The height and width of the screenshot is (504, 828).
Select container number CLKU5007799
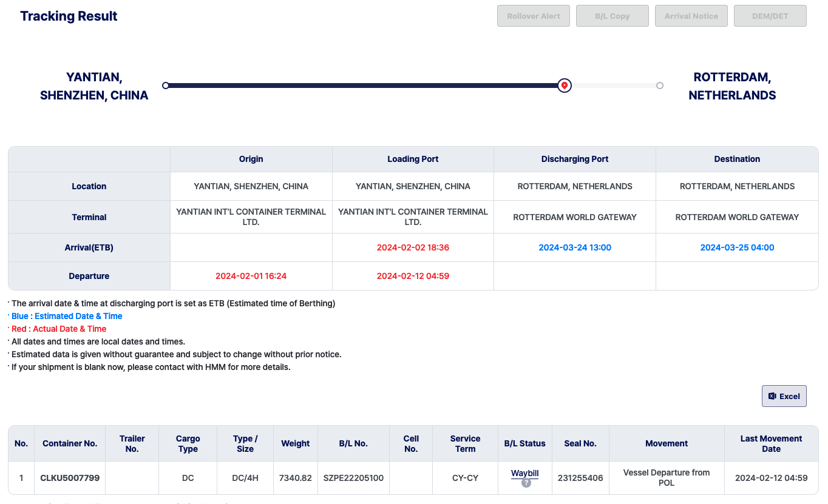tap(70, 478)
